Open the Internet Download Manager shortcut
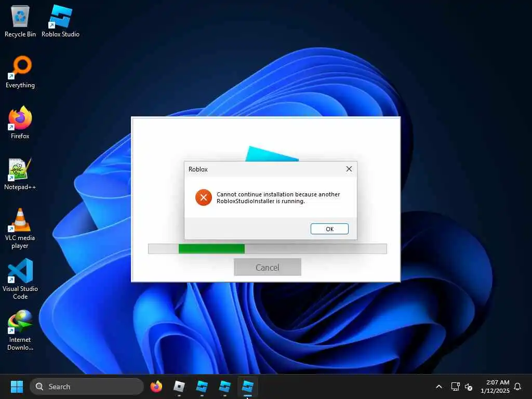 (x=20, y=330)
